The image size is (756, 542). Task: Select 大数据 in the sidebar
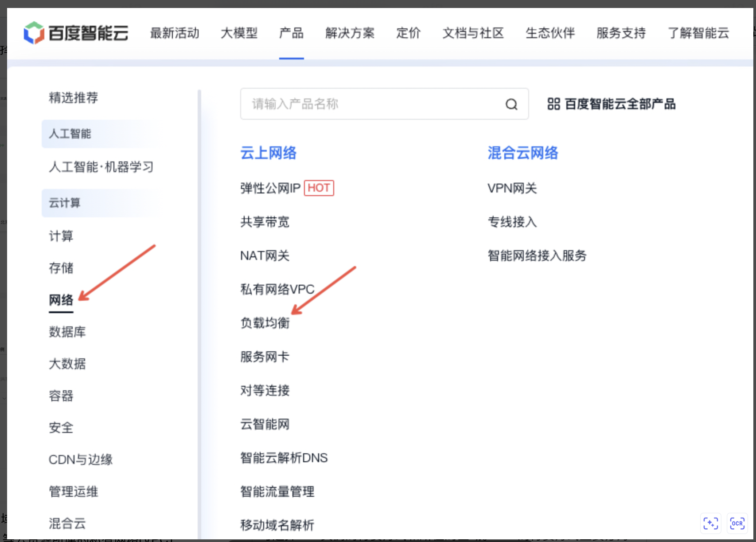(67, 364)
